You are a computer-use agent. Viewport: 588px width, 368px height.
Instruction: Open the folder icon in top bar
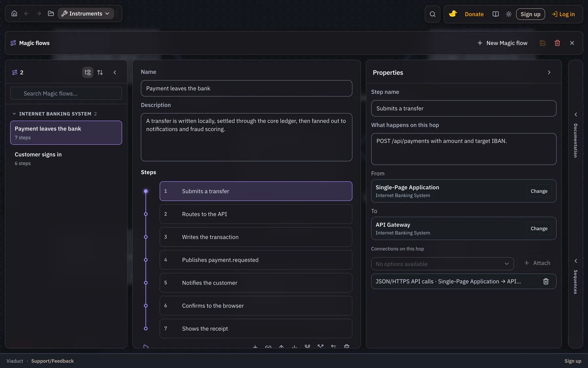pyautogui.click(x=51, y=13)
